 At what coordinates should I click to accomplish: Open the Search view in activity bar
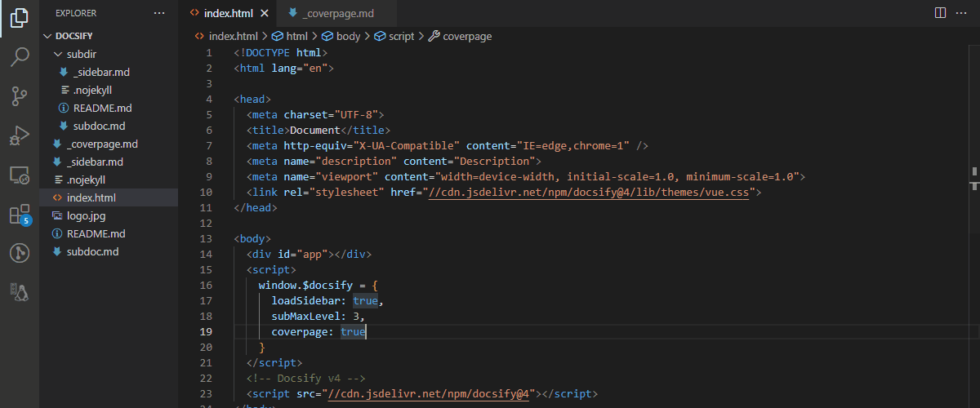(x=20, y=57)
